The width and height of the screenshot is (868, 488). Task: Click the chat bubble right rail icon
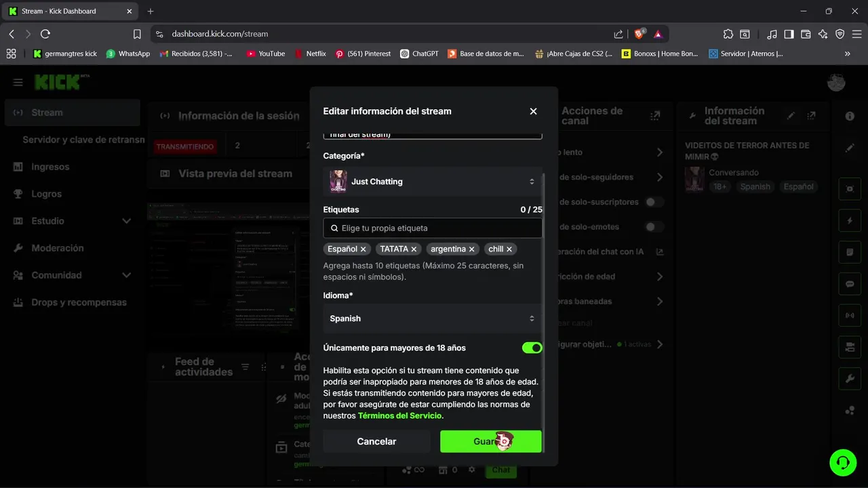point(850,284)
